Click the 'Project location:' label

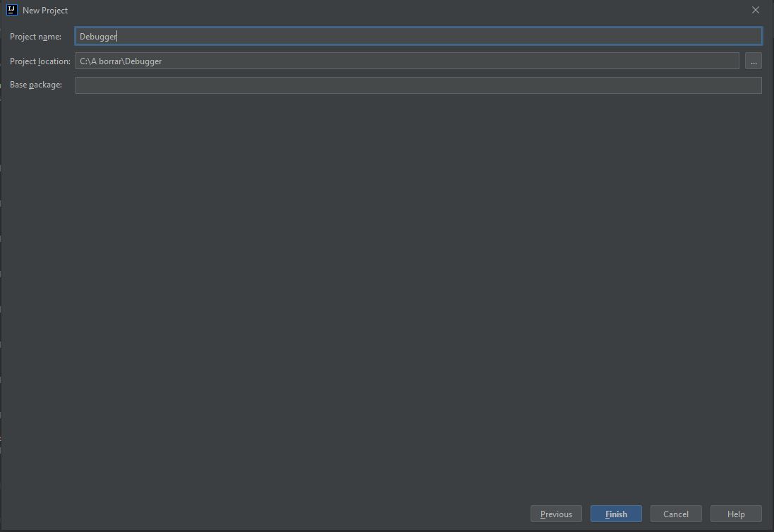(x=40, y=61)
